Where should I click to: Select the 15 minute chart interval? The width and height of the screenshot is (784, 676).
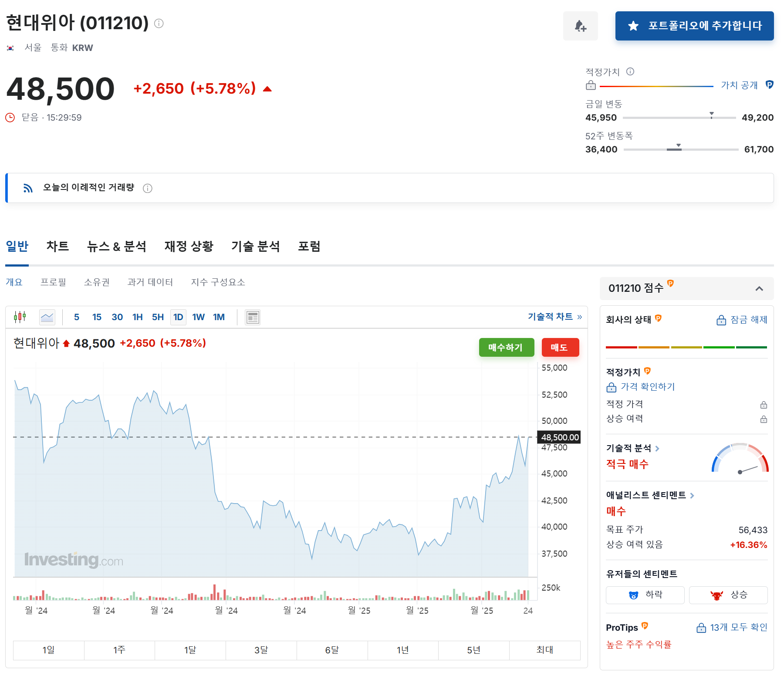(97, 317)
